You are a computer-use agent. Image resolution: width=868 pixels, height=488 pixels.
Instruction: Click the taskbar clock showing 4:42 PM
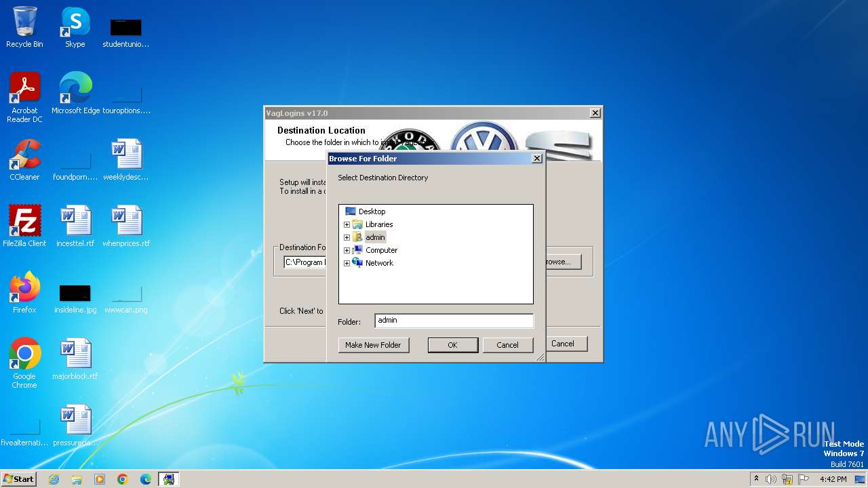833,479
